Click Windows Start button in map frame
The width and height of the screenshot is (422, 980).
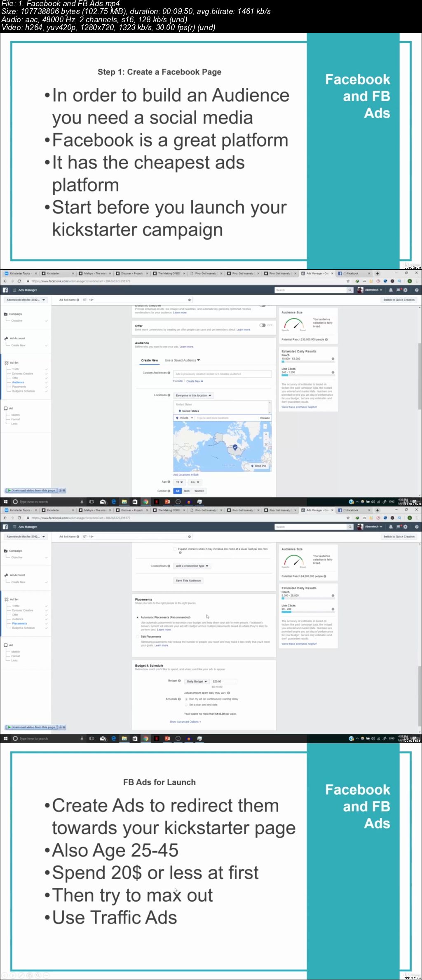(x=5, y=502)
